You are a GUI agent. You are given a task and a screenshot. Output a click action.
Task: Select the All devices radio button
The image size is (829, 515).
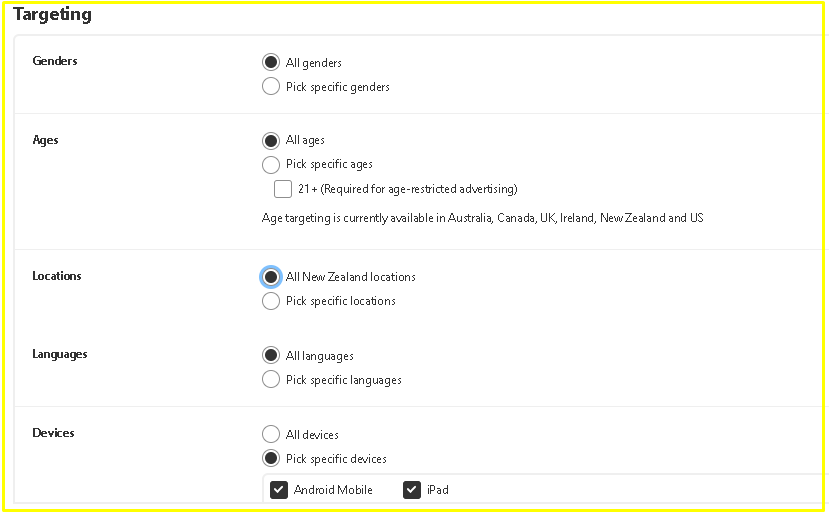click(270, 435)
